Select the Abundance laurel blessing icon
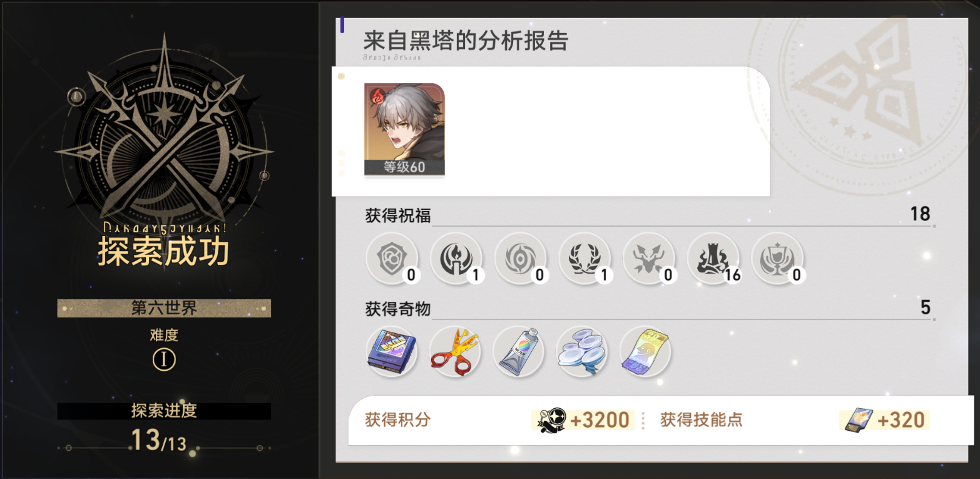 coord(585,258)
